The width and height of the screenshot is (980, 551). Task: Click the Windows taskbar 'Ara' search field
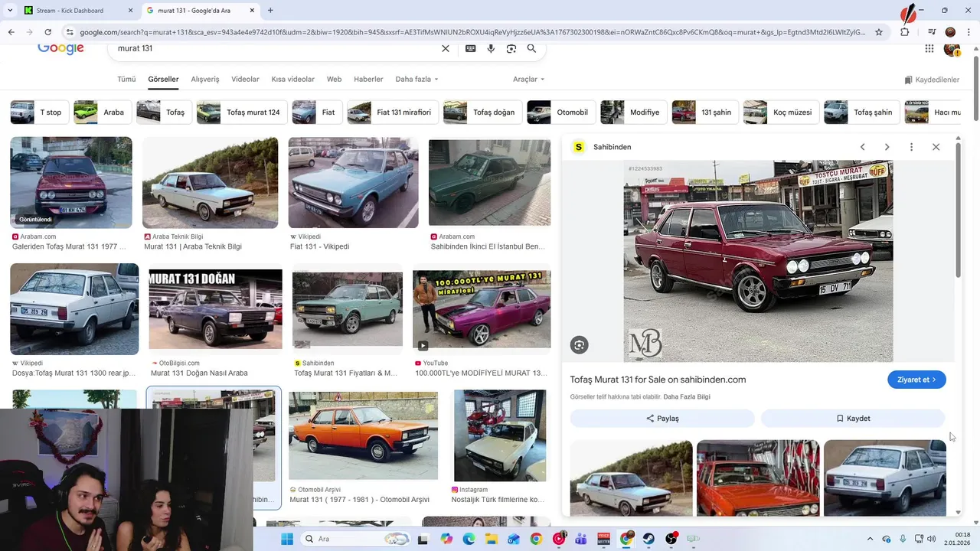click(x=356, y=539)
